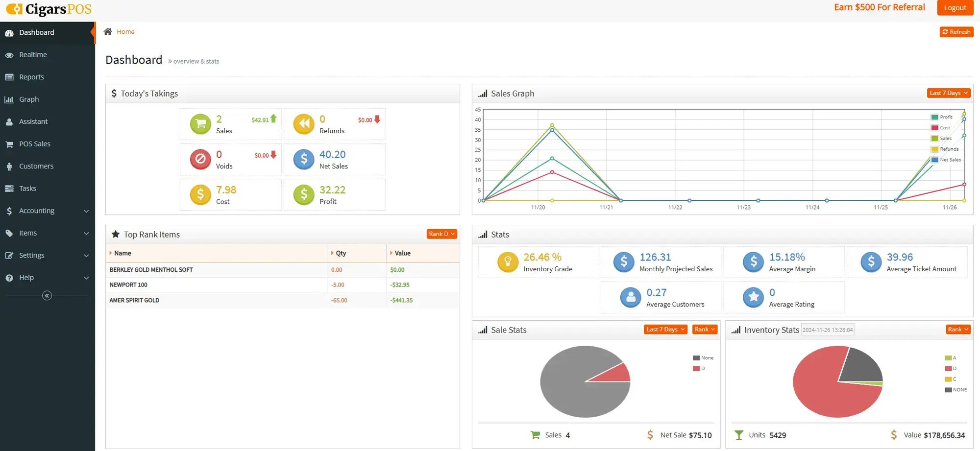This screenshot has height=451, width=980.
Task: Expand the Items sidebar menu chevron
Action: coord(86,233)
